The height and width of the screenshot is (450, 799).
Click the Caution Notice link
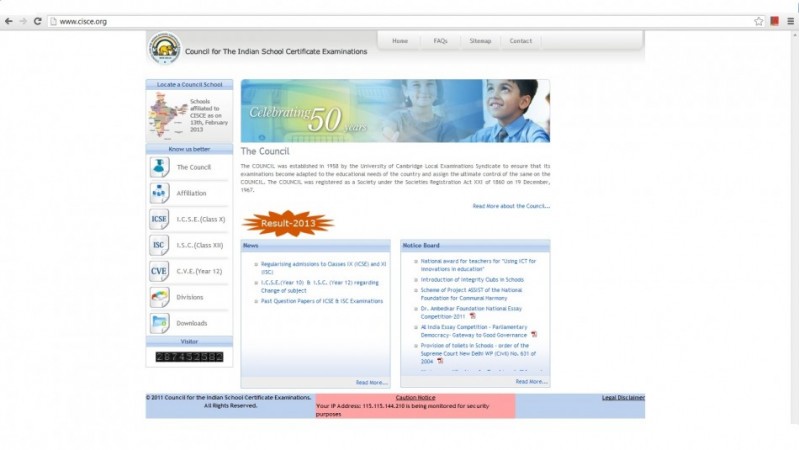415,398
